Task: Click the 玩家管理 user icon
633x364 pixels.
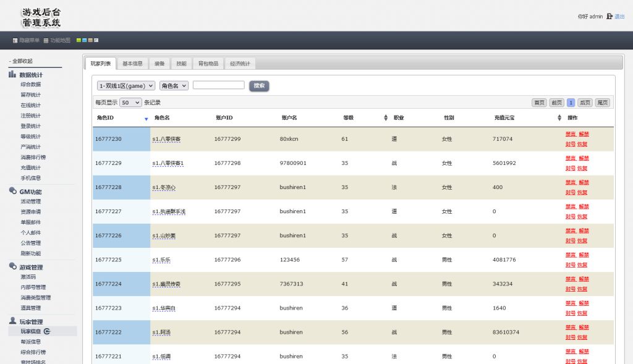Action: 12,321
